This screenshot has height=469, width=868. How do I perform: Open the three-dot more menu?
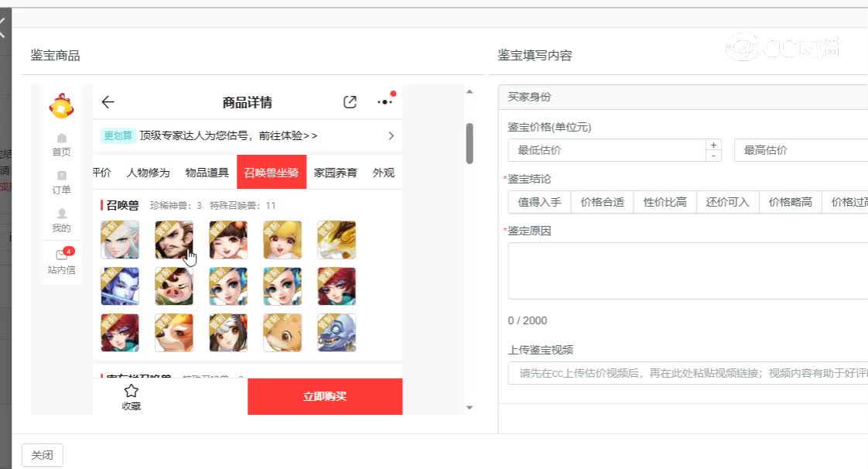(x=384, y=102)
